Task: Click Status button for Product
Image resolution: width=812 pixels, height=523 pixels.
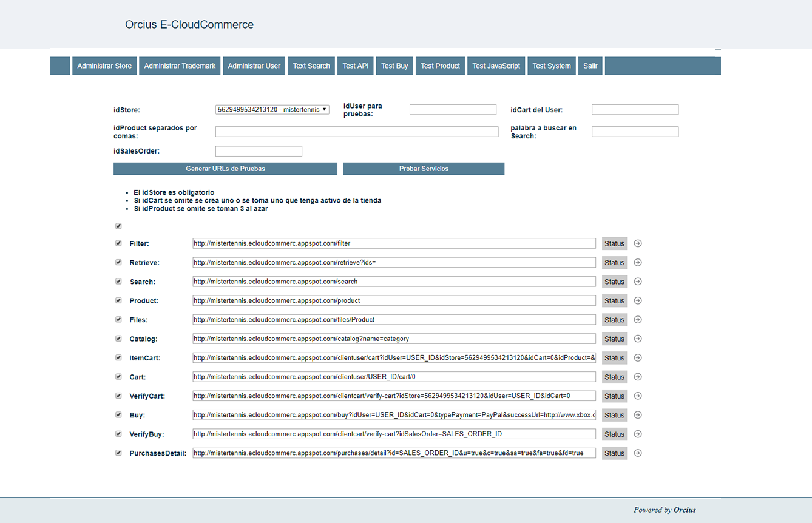Action: (x=614, y=300)
